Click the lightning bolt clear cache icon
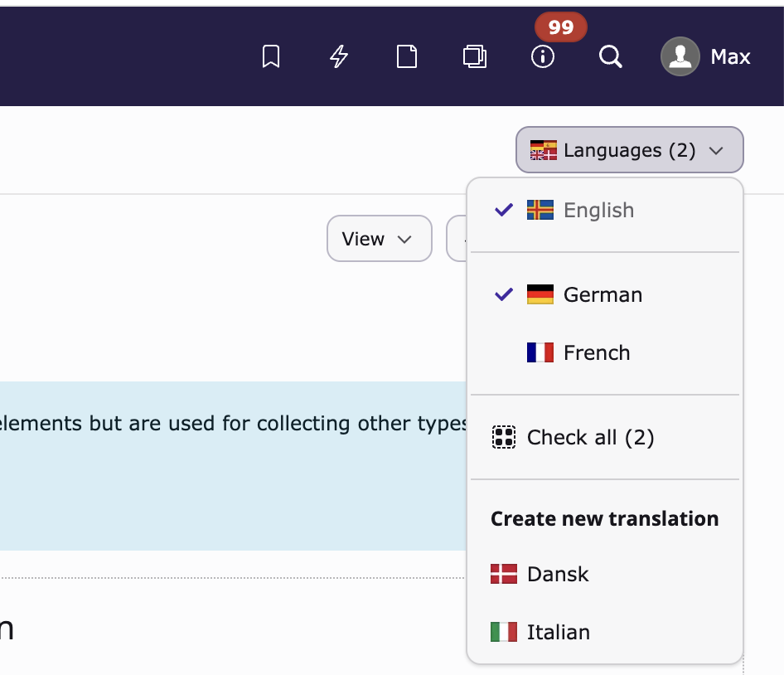Viewport: 784px width, 675px height. point(339,56)
